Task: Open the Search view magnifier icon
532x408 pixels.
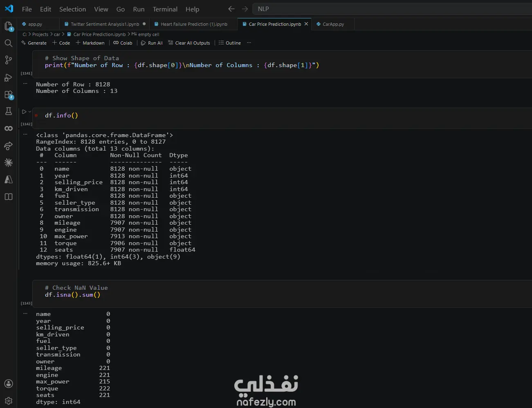Action: (8, 43)
